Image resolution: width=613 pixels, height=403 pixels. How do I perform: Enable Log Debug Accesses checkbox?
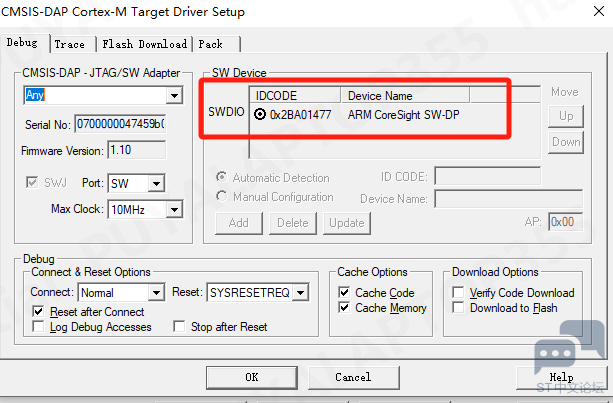pos(38,326)
